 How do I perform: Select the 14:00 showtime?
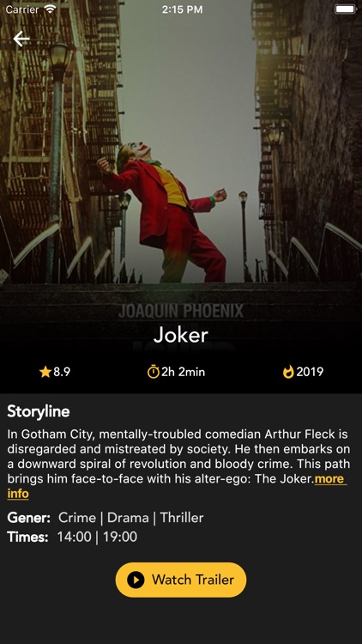(x=75, y=537)
